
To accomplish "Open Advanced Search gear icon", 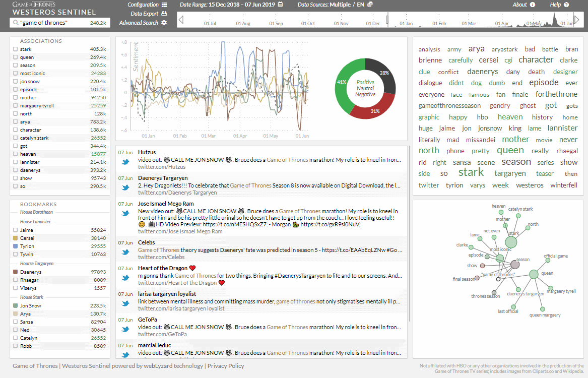I will pyautogui.click(x=164, y=23).
